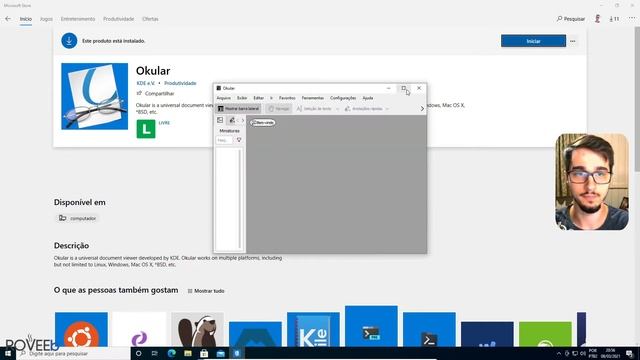Open the purple swirl app tile

139,329
